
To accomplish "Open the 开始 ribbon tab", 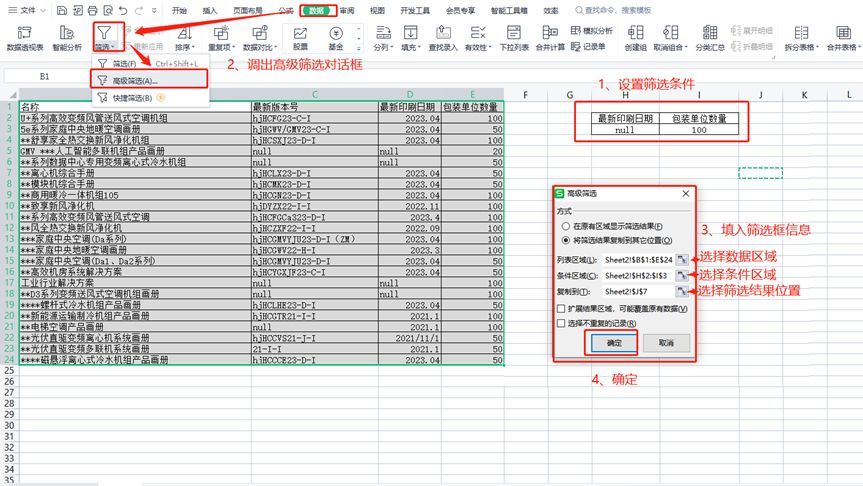I will coord(179,10).
